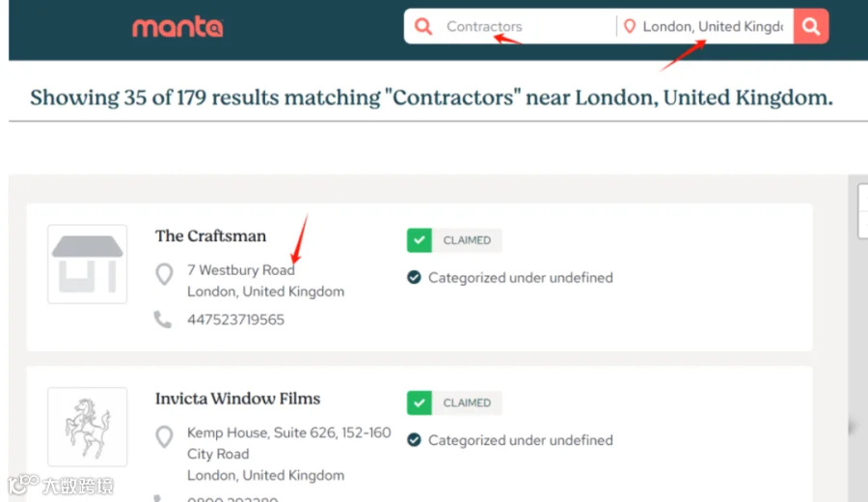The image size is (868, 502).
Task: Click the Invicta Window Films green claimed checkmark
Action: tap(420, 403)
